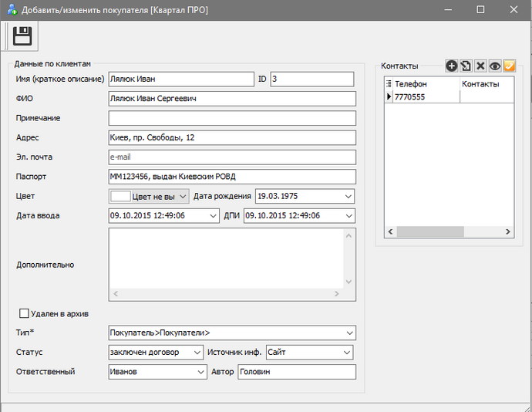
Task: Click the Эл. почта e-mail field
Action: coord(231,157)
